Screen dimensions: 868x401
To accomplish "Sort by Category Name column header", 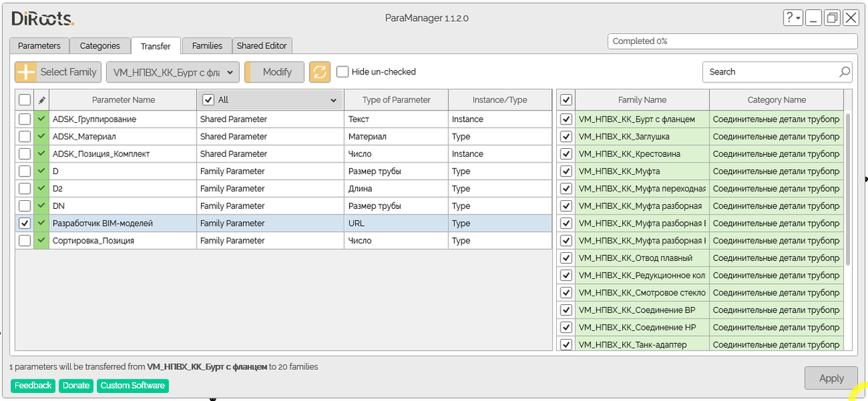I will tap(776, 100).
